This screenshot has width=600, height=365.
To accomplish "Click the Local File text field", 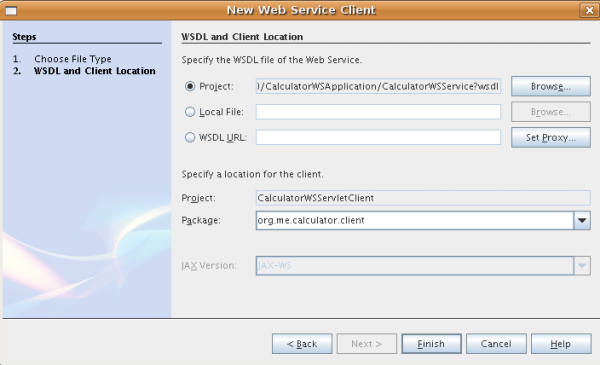I will (378, 112).
